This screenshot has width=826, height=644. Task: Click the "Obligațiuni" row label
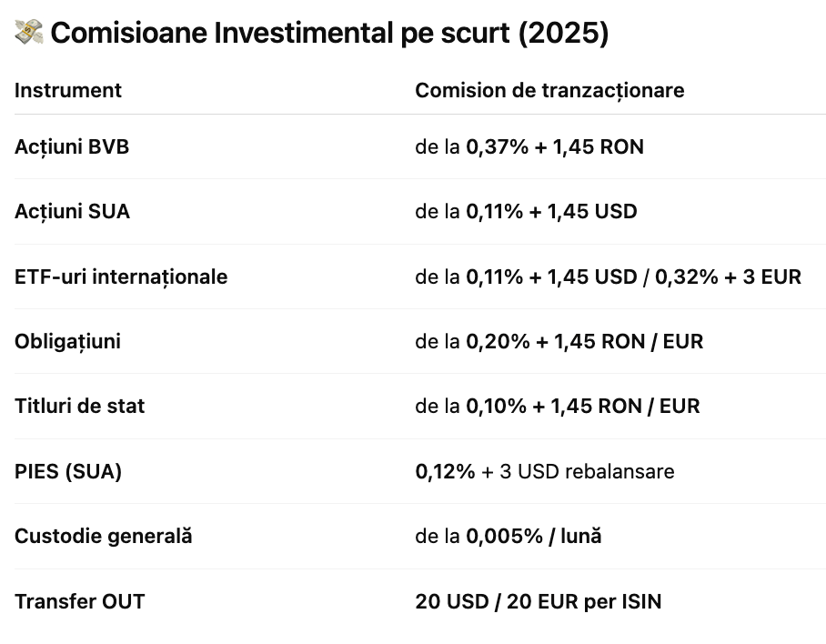click(x=67, y=341)
